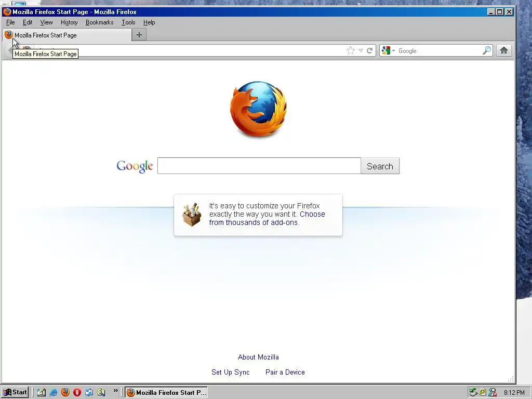Open the Help menu

click(149, 22)
